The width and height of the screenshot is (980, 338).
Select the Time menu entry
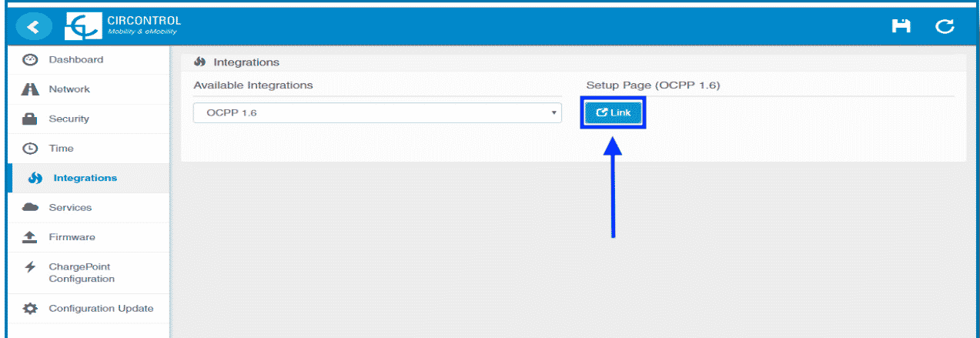pyautogui.click(x=89, y=149)
